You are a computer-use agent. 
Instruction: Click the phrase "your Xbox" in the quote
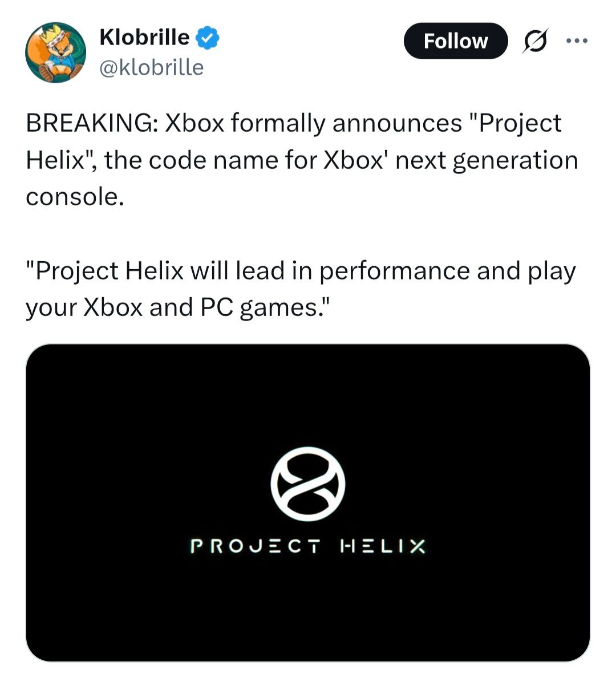point(84,307)
